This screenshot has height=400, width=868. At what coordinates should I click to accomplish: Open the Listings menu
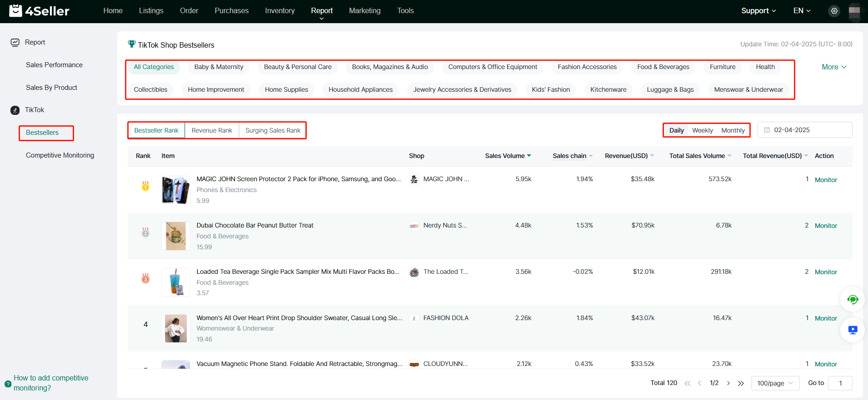point(151,10)
